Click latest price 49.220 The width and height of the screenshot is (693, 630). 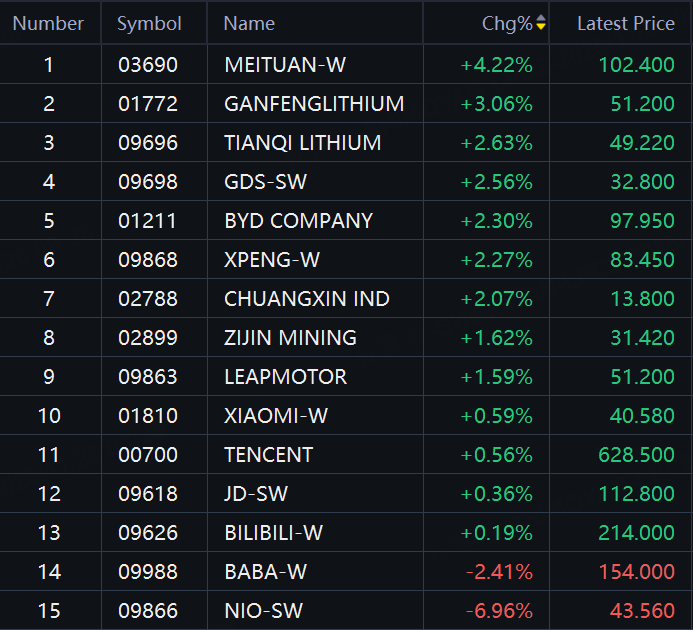pyautogui.click(x=642, y=143)
